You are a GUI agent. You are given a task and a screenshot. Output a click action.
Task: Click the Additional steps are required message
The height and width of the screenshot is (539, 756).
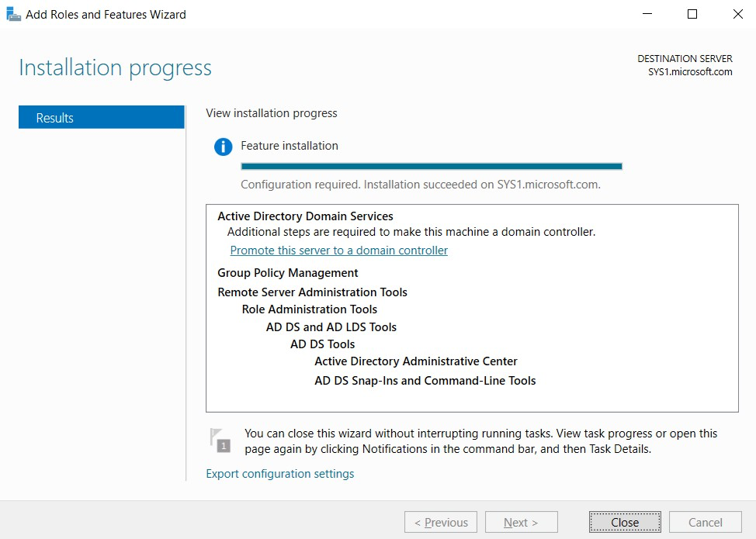(x=411, y=232)
